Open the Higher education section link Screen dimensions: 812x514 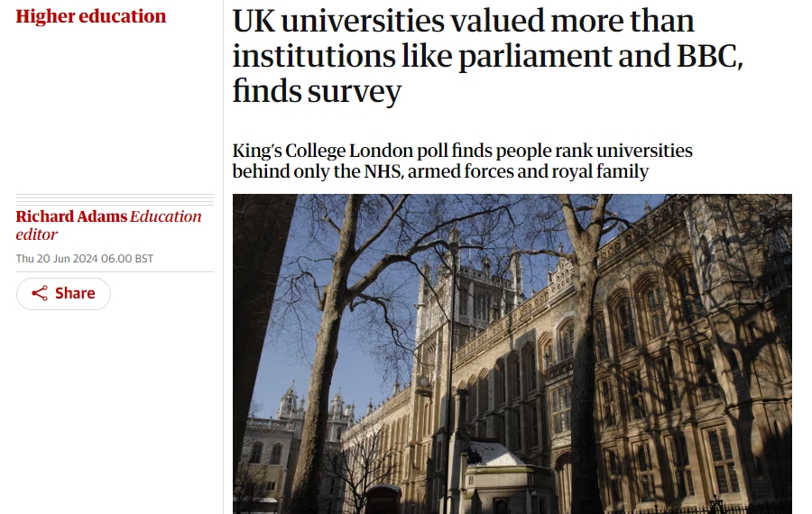pos(91,16)
